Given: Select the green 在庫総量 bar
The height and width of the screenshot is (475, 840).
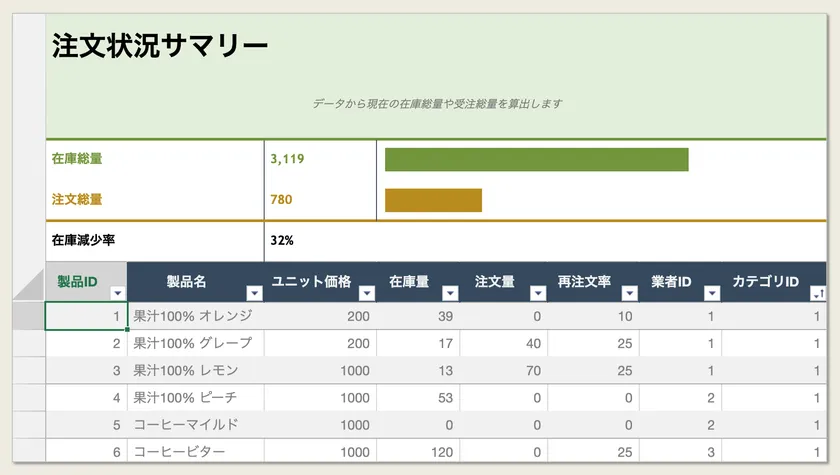Looking at the screenshot, I should (x=536, y=160).
